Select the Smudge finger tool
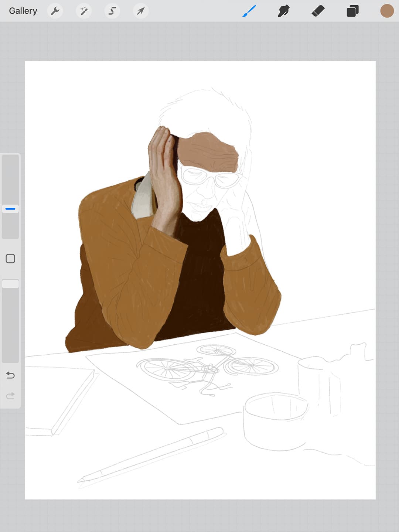The height and width of the screenshot is (532, 399). (x=283, y=11)
